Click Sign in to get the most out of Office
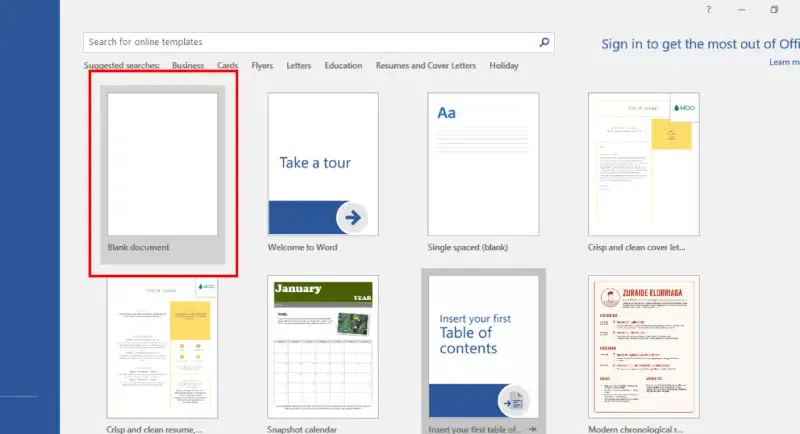 tap(700, 44)
